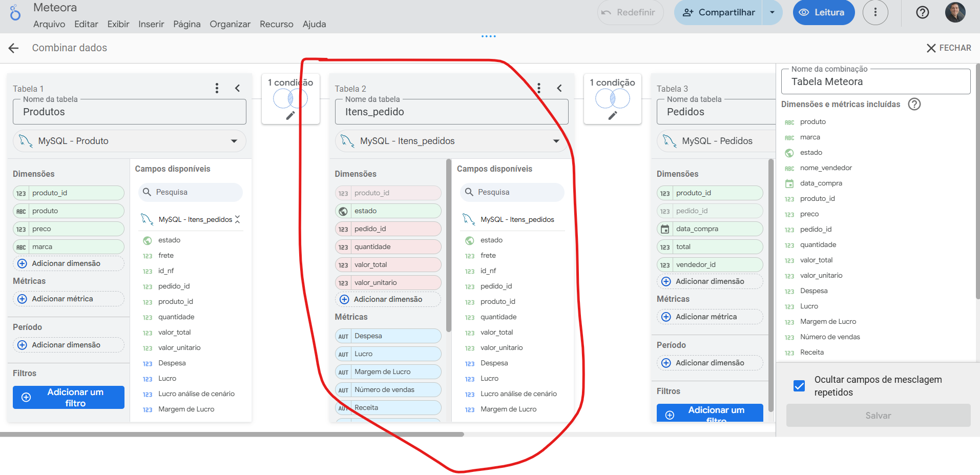The image size is (980, 475).
Task: Open Tabela 1 three-dot options menu
Action: [217, 88]
